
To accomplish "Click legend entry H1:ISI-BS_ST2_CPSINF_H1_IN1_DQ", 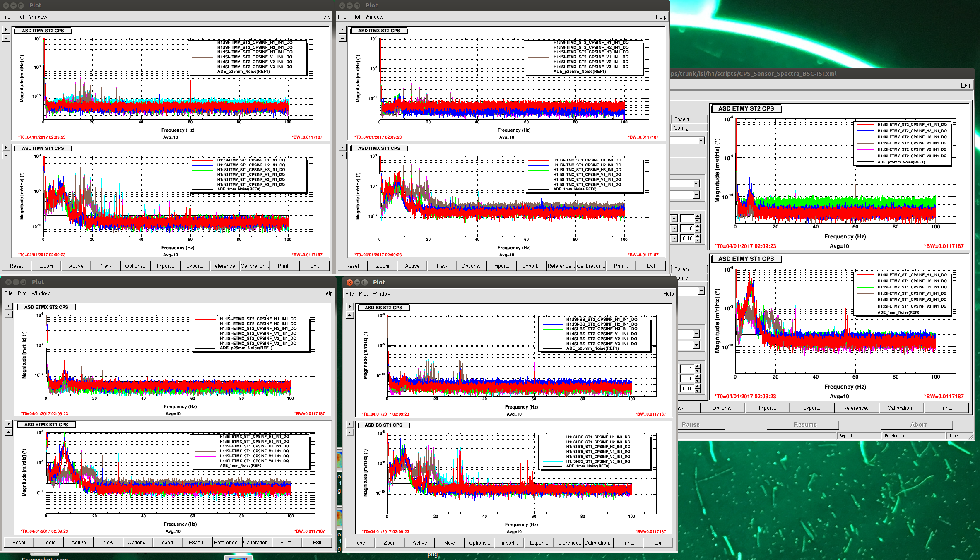I will tap(602, 319).
